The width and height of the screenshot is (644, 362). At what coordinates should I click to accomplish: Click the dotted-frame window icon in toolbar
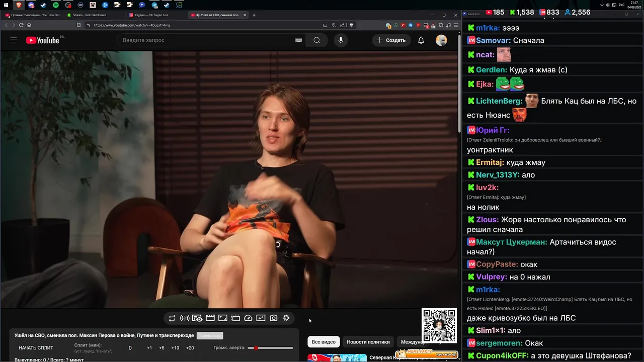[235, 318]
